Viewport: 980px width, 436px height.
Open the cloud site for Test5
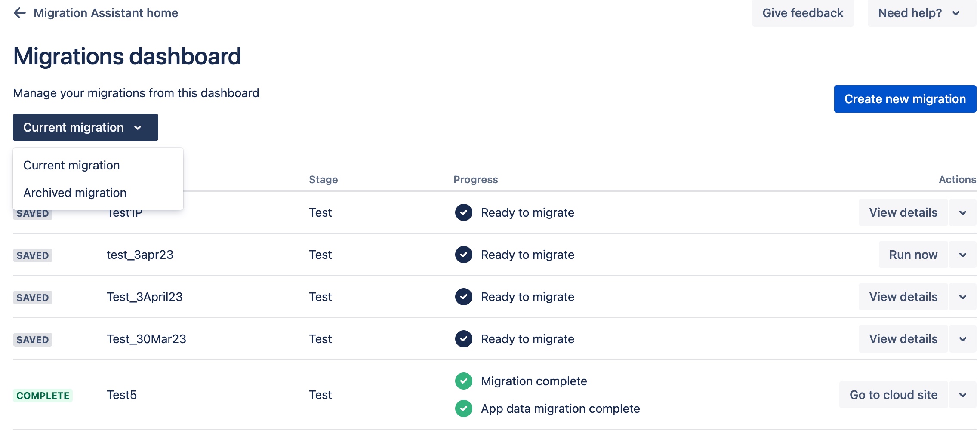tap(893, 395)
